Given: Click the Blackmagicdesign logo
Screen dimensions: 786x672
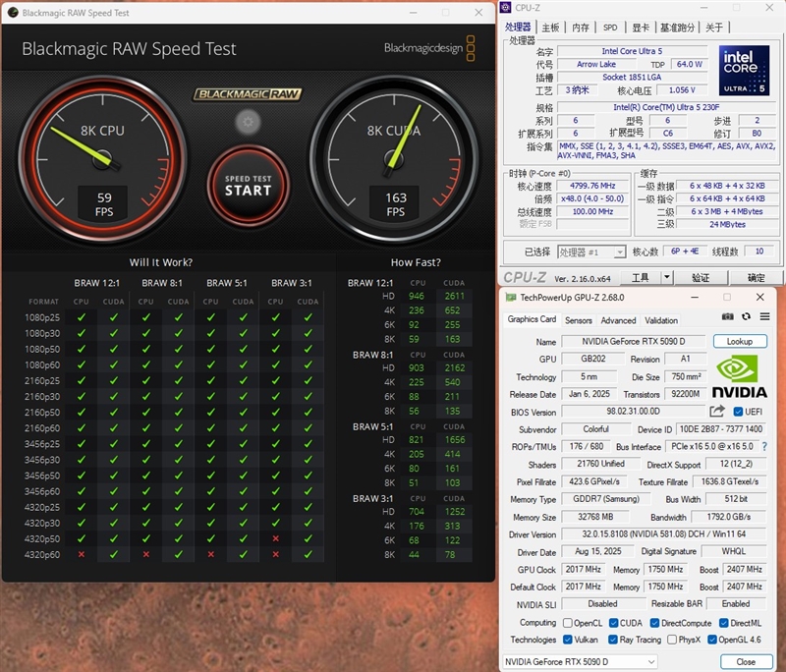Looking at the screenshot, I should (x=429, y=47).
